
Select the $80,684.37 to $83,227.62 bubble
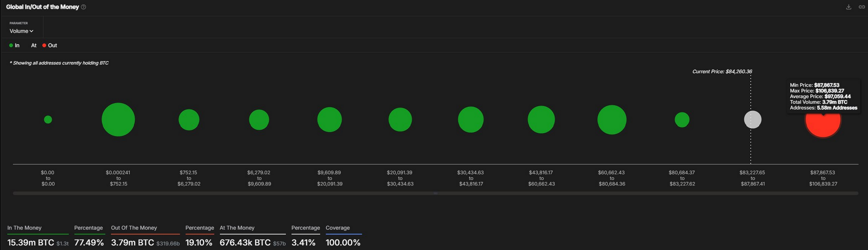point(682,120)
